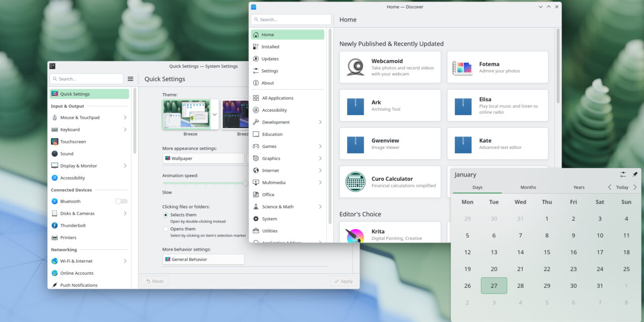Select the Accessibility category in Discover
644x322 pixels.
click(288, 110)
